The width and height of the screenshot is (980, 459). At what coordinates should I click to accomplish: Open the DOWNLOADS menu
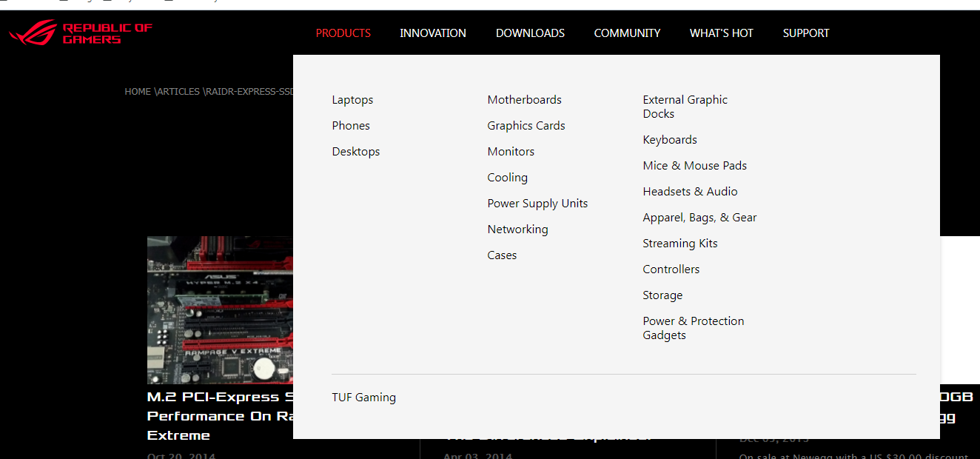530,33
